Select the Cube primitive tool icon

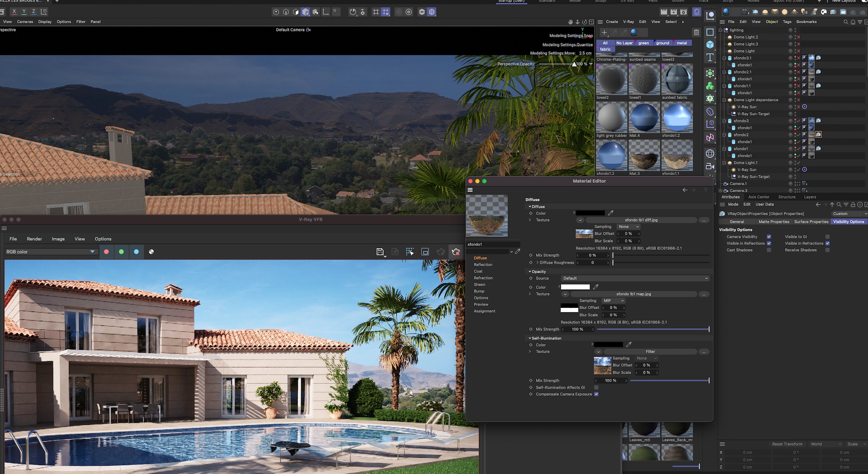[710, 45]
